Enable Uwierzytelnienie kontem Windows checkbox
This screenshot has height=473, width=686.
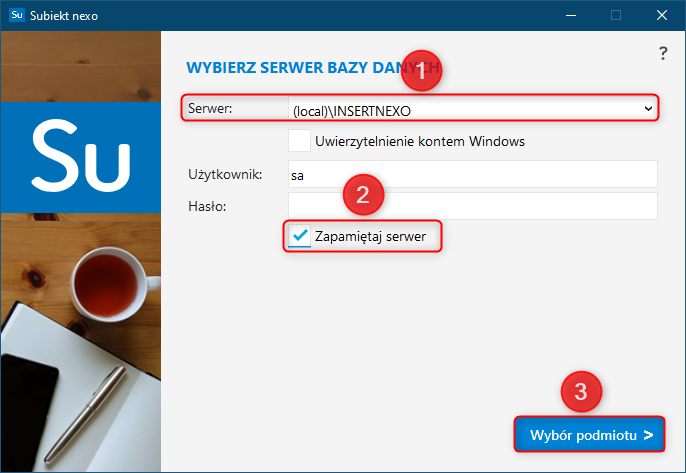299,141
